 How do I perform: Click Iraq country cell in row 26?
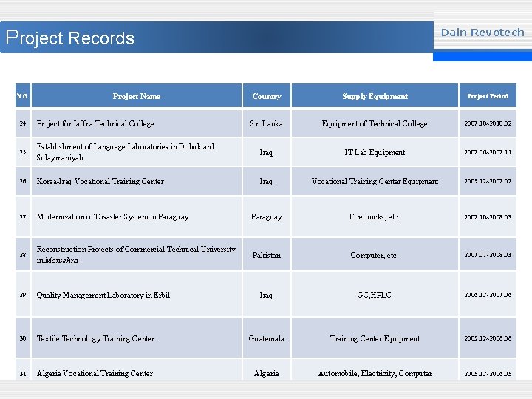tap(267, 181)
